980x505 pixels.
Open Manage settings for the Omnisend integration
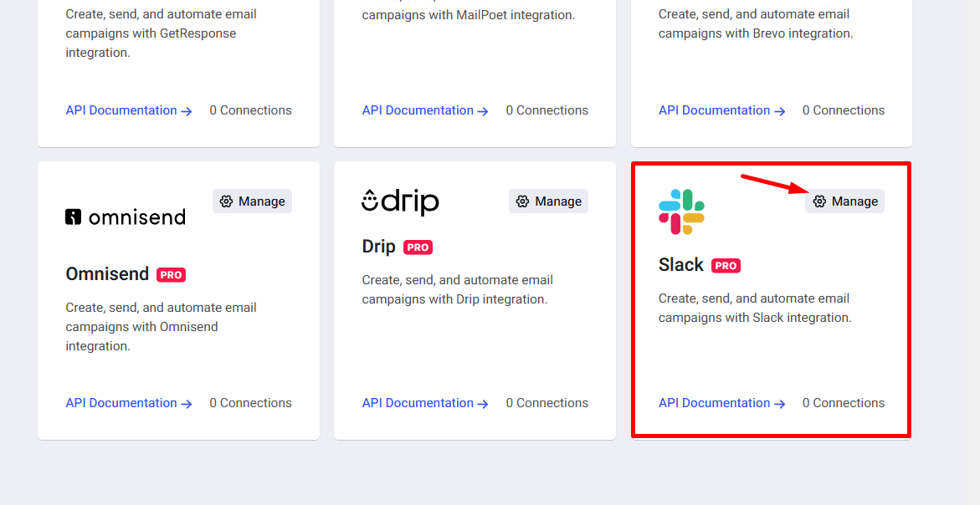coord(252,201)
